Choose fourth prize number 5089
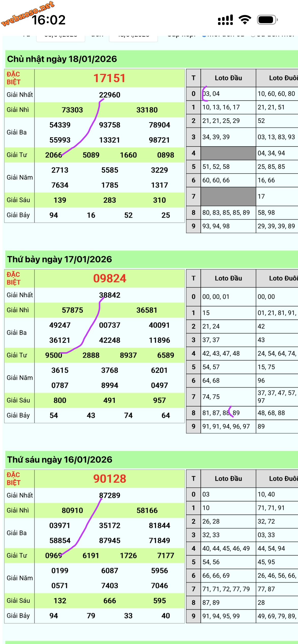Screen dimensions: 298x644 tap(91, 155)
